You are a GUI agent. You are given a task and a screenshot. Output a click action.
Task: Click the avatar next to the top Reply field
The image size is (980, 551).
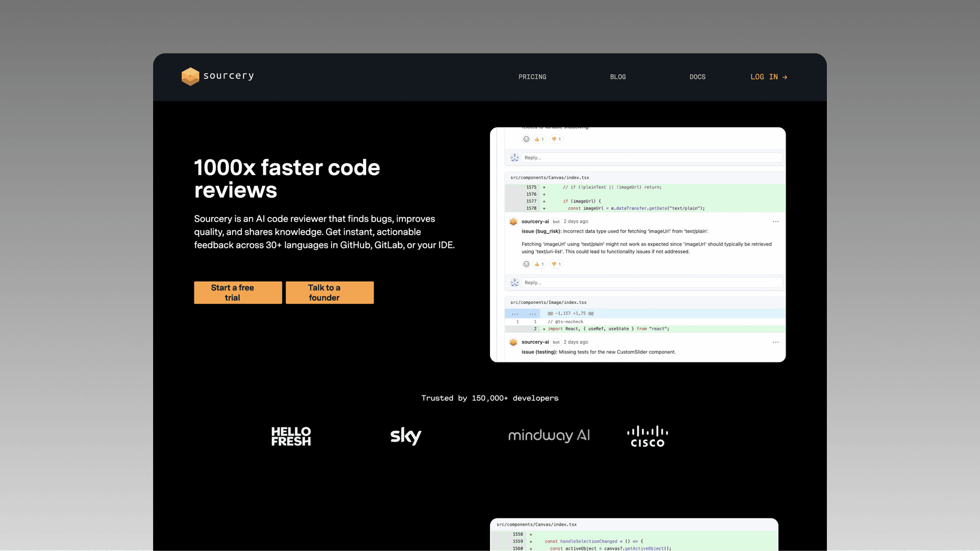(514, 157)
